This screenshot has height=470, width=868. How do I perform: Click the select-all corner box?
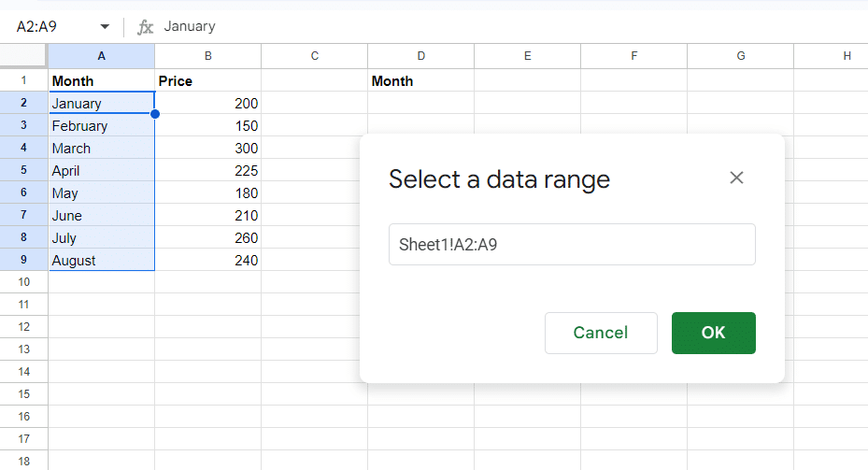(x=23, y=56)
